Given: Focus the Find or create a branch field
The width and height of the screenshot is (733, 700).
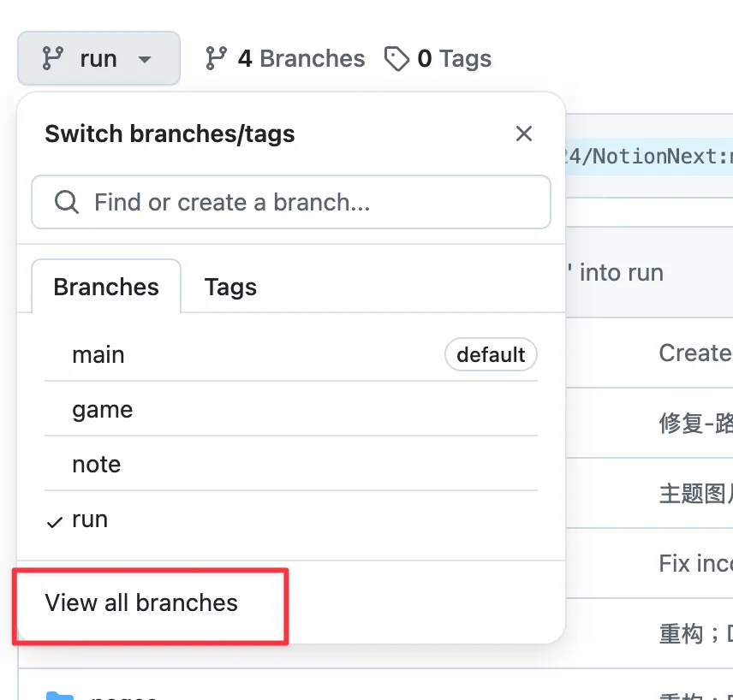Looking at the screenshot, I should point(291,202).
